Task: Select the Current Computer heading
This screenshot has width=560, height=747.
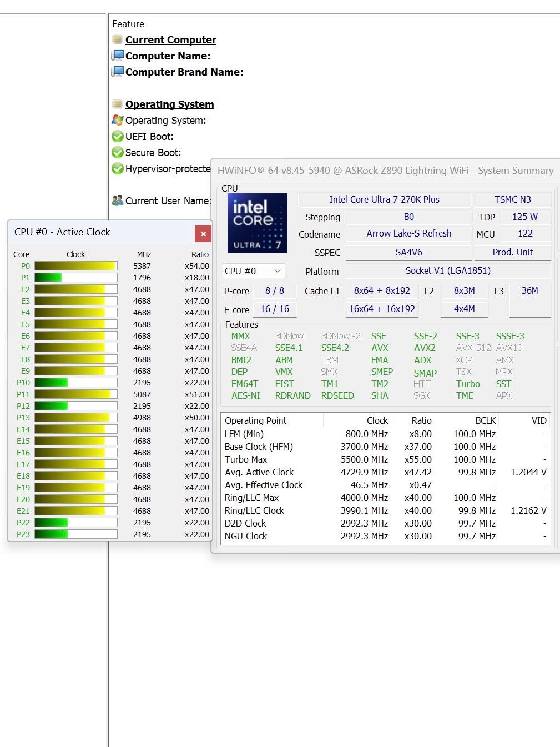Action: tap(171, 39)
